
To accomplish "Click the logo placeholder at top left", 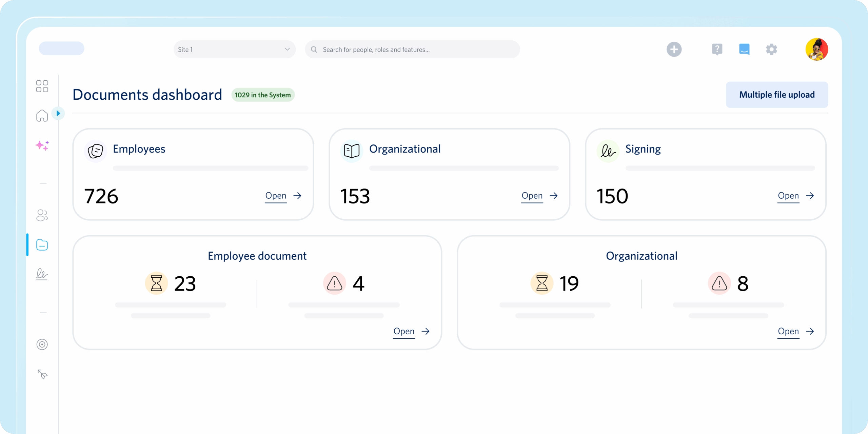I will point(61,48).
